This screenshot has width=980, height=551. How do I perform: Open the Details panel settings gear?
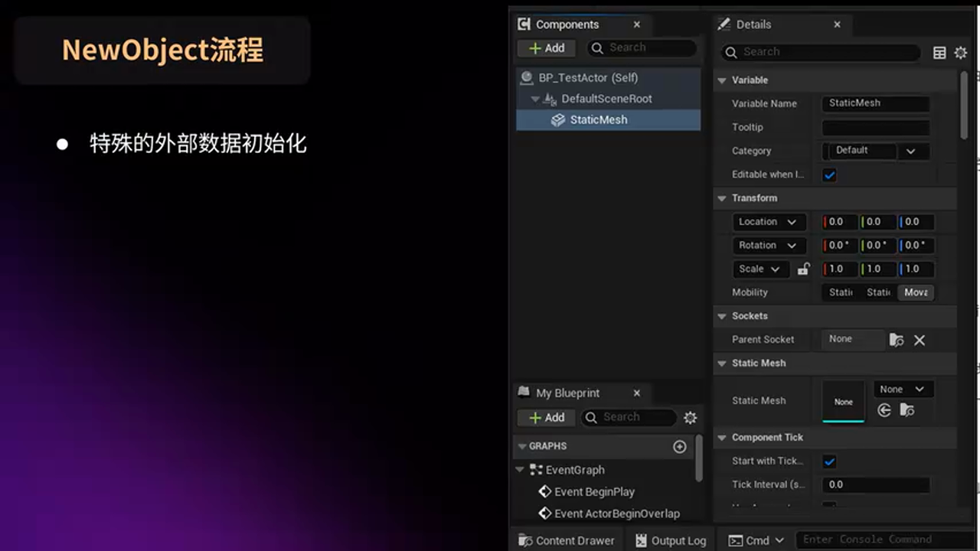tap(961, 52)
